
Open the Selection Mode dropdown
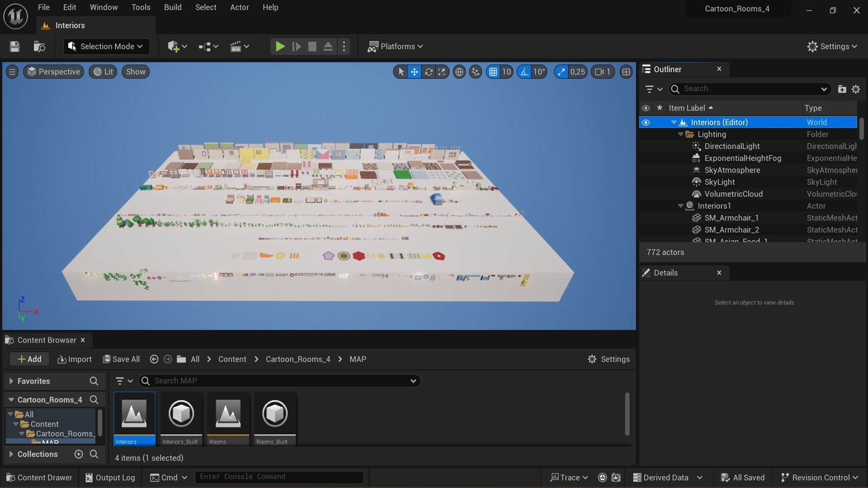[106, 47]
